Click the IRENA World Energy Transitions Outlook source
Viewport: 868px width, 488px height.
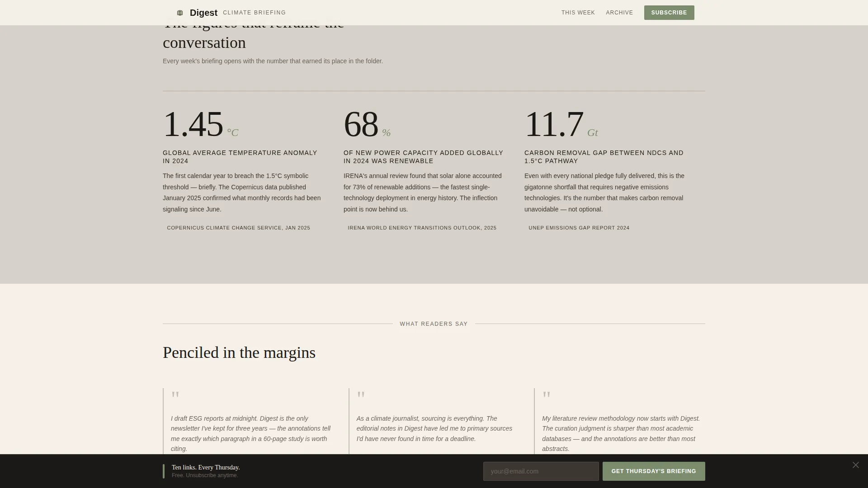coord(422,228)
